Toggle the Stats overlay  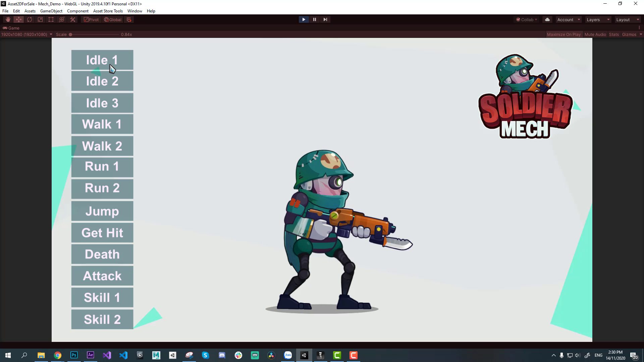pos(614,34)
